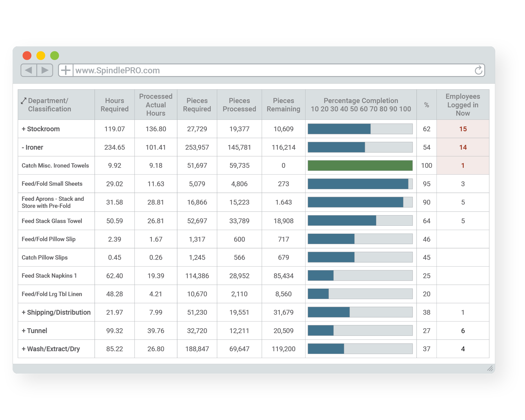Image resolution: width=525 pixels, height=420 pixels.
Task: Expand the Wash/Extract/Dry row
Action: [x=24, y=349]
